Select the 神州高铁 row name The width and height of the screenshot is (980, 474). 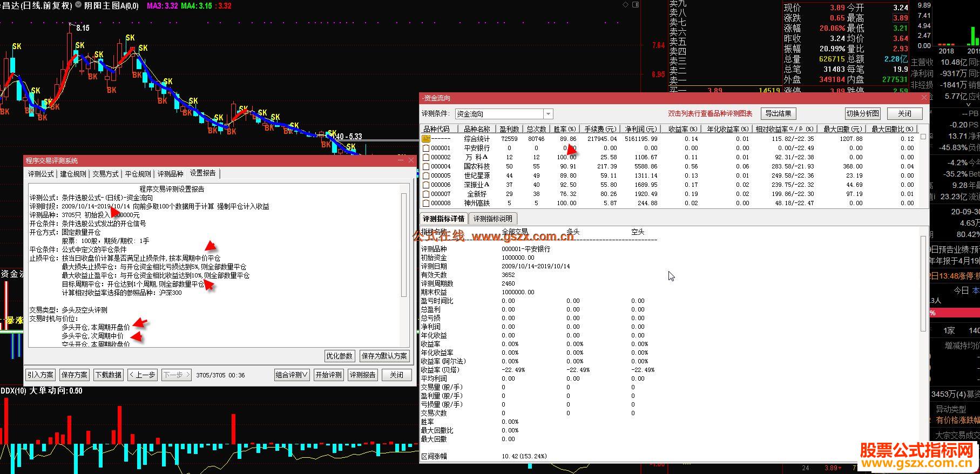pos(477,203)
